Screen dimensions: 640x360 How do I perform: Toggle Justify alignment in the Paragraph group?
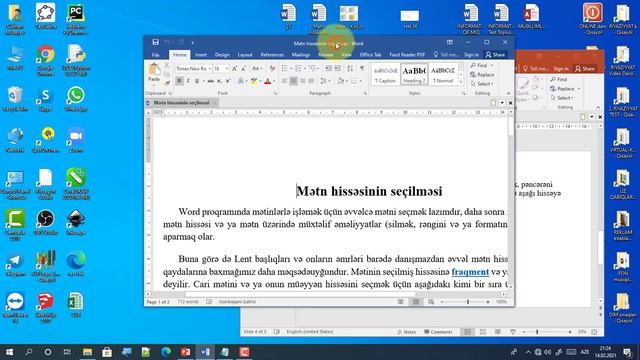(x=311, y=81)
